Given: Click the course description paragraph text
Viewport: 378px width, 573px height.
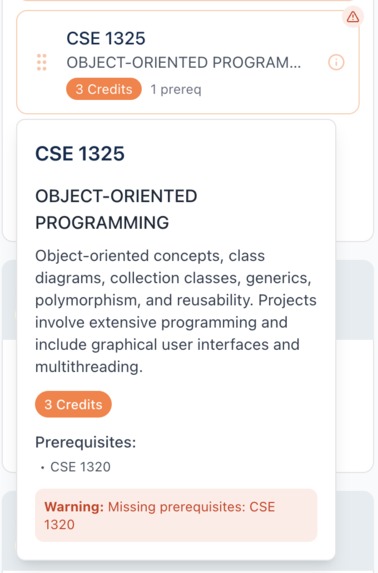Looking at the screenshot, I should tap(176, 311).
